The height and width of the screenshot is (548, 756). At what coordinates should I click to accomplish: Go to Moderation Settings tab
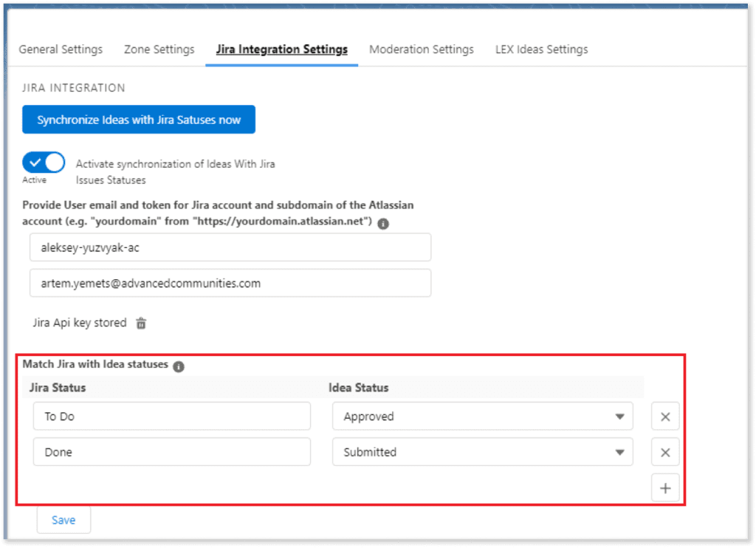(422, 49)
